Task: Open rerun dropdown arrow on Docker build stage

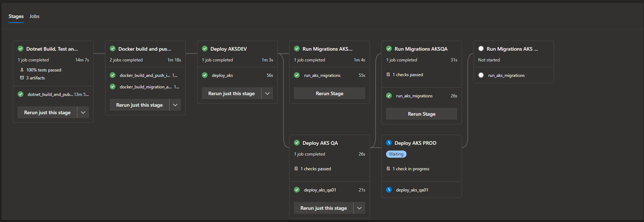Action: tap(175, 105)
